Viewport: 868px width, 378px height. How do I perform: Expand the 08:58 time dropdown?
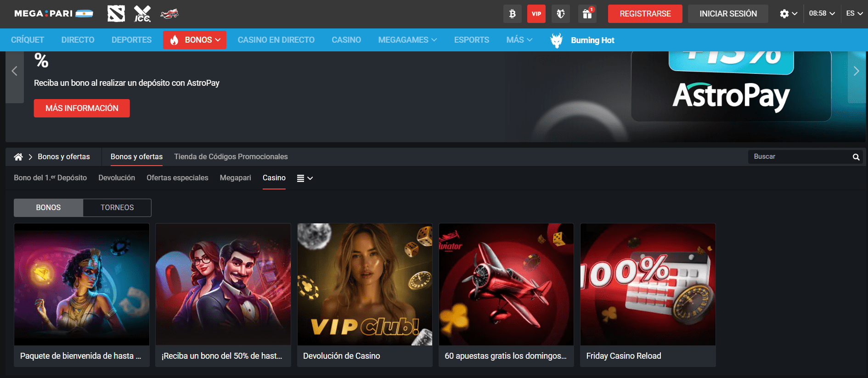point(822,14)
